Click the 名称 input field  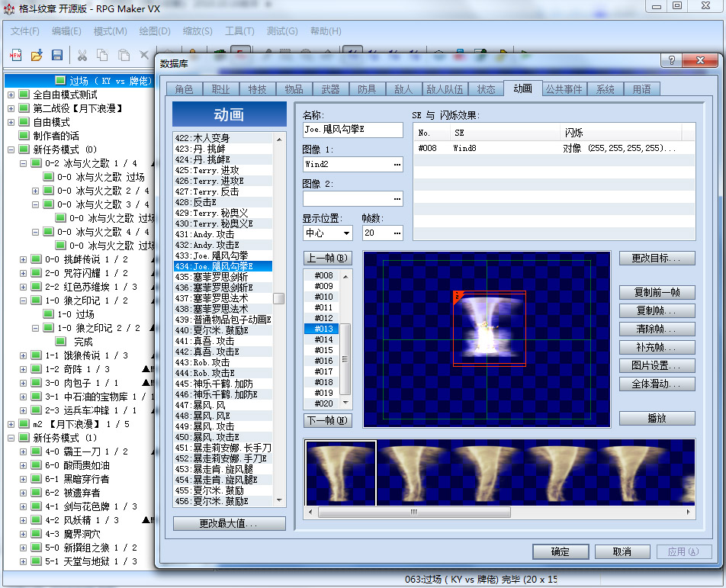point(353,130)
